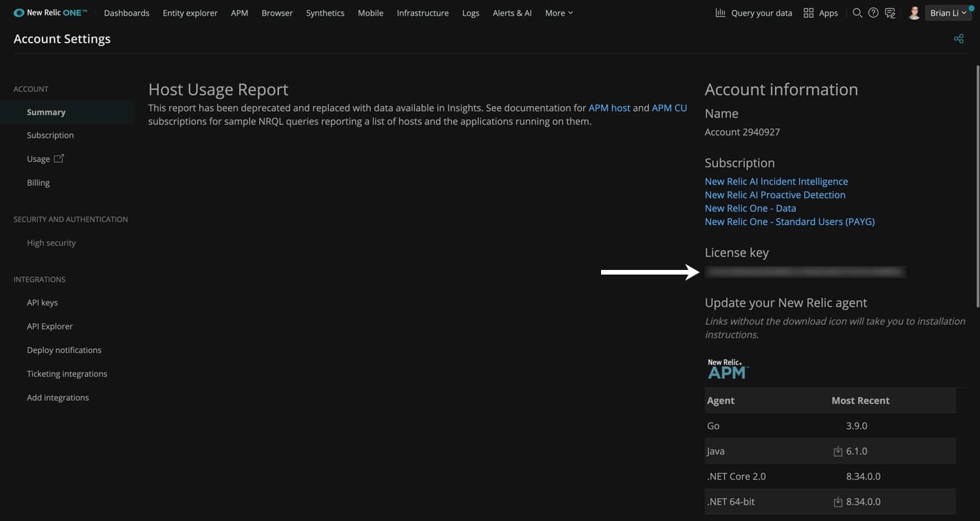
Task: Open Infrastructure in top navigation
Action: point(423,12)
